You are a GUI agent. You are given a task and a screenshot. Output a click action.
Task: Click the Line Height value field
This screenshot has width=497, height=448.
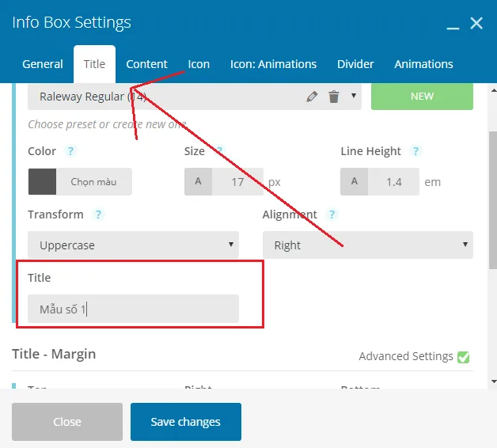pyautogui.click(x=393, y=182)
